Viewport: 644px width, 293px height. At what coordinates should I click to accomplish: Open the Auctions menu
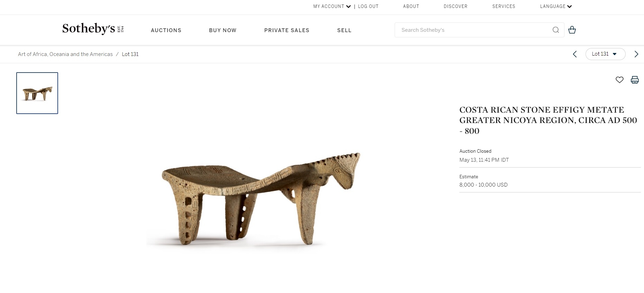pyautogui.click(x=166, y=30)
